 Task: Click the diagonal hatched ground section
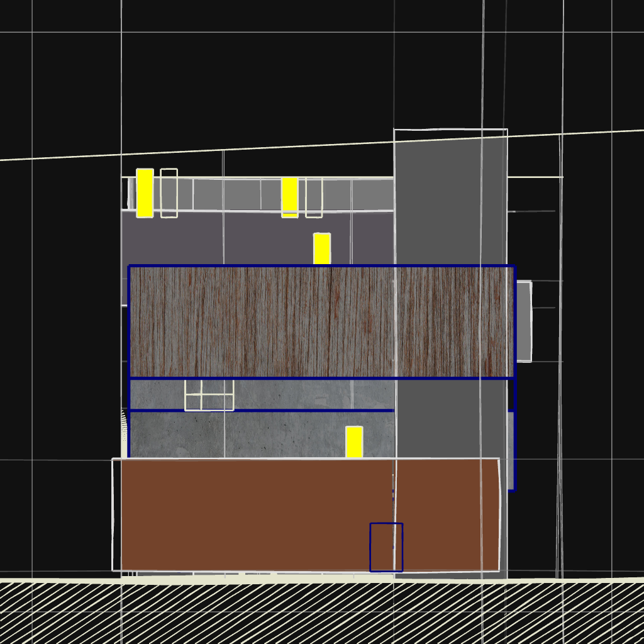coord(322,613)
